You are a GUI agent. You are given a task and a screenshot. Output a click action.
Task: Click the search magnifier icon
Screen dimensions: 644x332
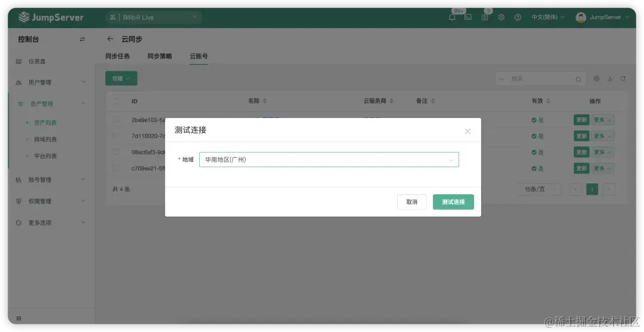578,79
